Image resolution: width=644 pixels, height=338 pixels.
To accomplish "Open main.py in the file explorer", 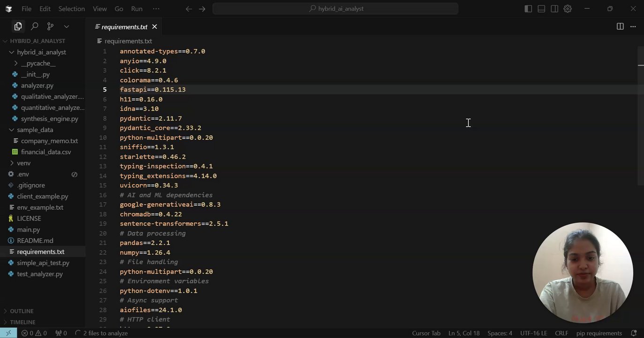I will 29,230.
